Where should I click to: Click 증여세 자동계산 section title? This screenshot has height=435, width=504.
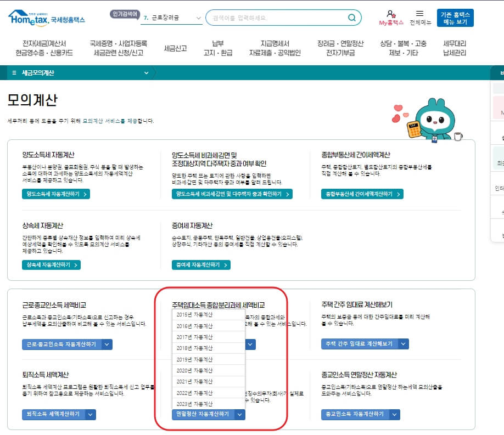point(192,225)
